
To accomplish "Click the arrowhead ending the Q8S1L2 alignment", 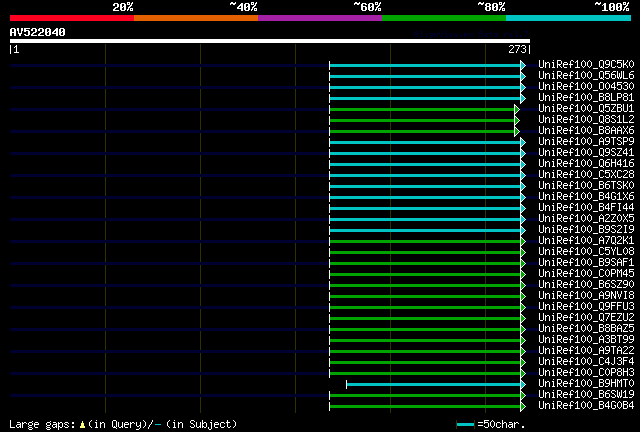I will [517, 120].
